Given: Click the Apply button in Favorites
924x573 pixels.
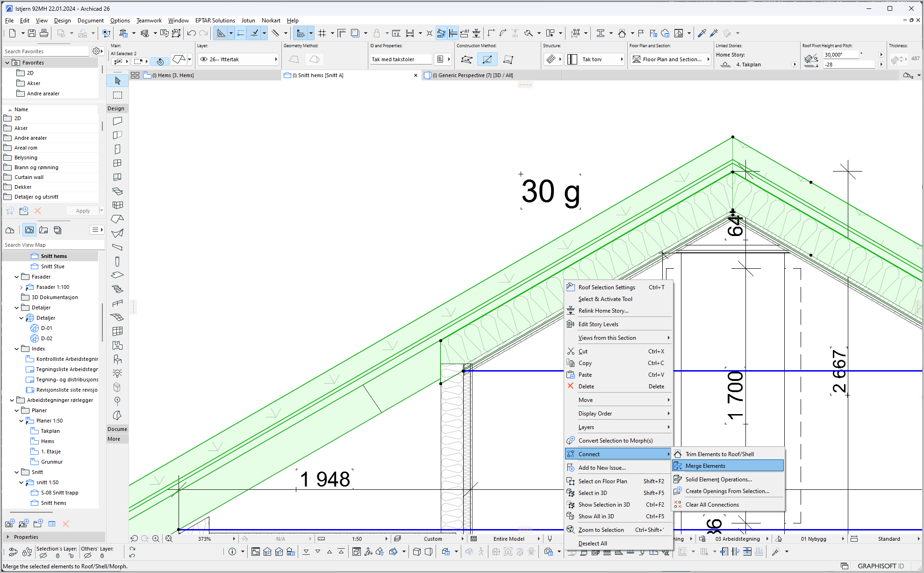Looking at the screenshot, I should click(83, 211).
